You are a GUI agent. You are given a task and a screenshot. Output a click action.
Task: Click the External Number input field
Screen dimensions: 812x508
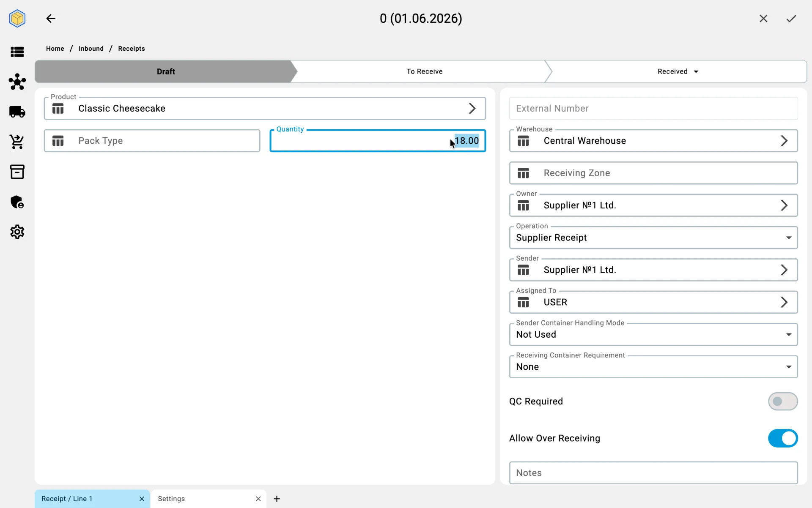(653, 109)
